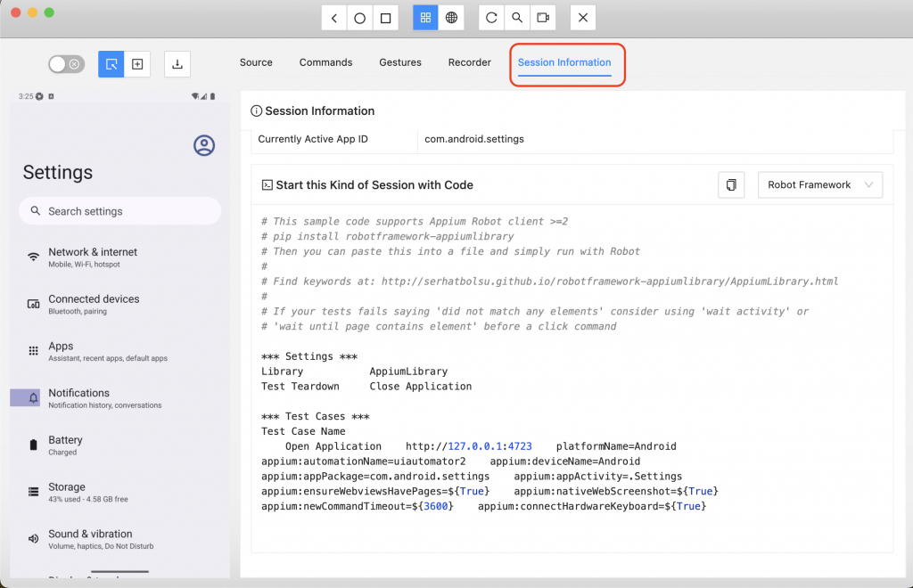Open the Recorder tab
Screen dimensions: 913x588
coord(469,62)
